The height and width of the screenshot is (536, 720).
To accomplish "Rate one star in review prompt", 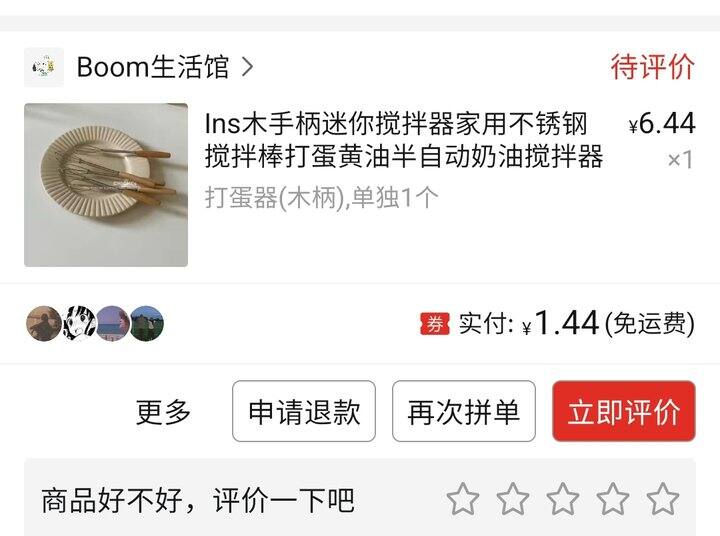I will [x=463, y=498].
